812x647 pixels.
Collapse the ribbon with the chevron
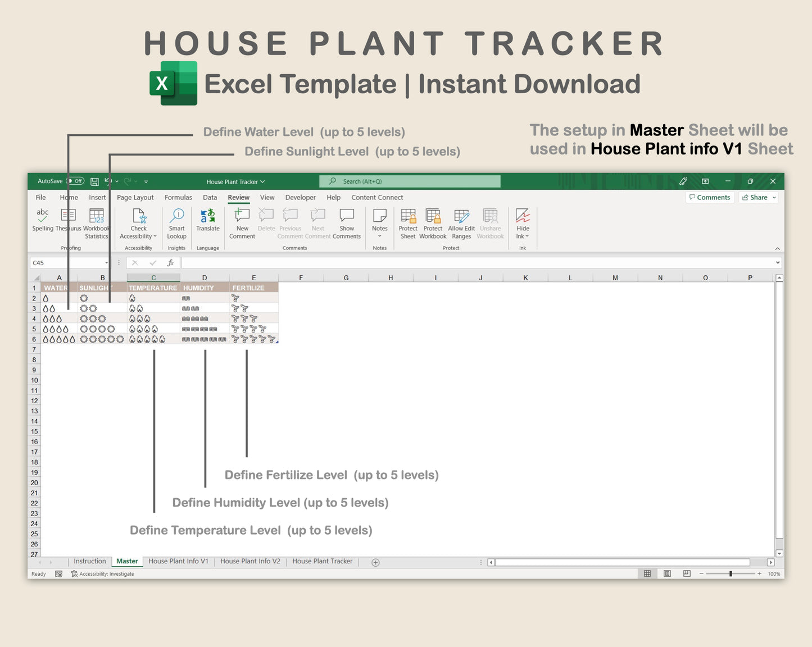pyautogui.click(x=778, y=248)
